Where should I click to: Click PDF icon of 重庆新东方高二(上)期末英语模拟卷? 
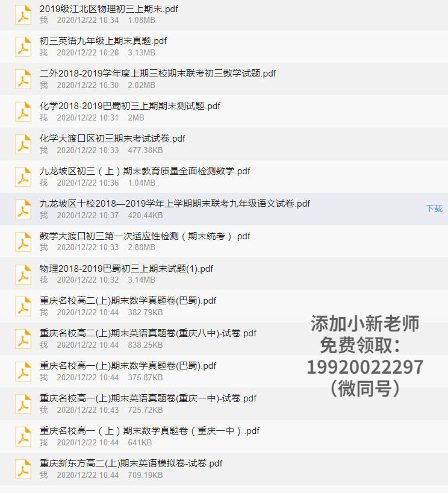coord(23,469)
